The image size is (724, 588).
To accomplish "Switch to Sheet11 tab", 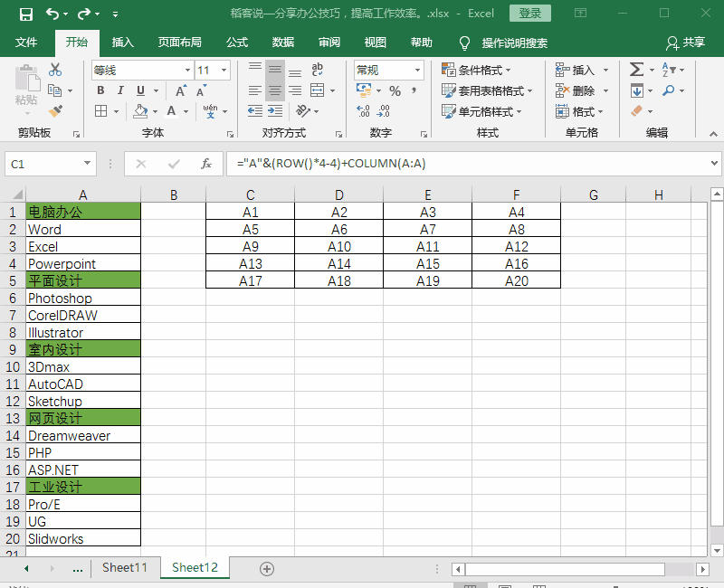I will pos(125,567).
